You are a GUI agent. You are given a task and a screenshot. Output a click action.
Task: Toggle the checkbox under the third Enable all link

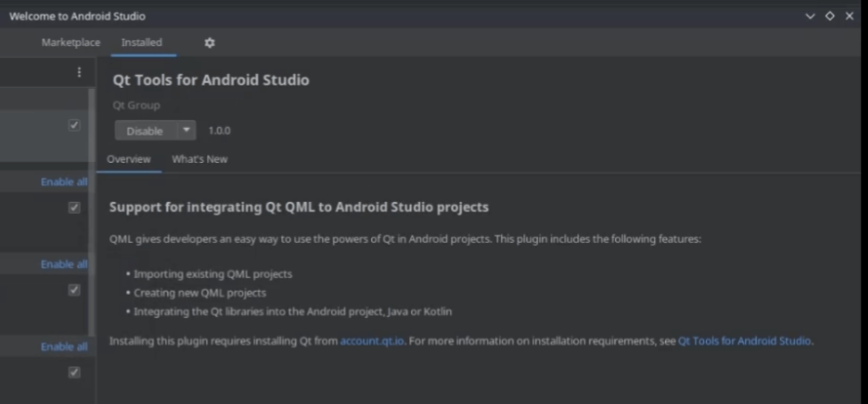point(74,373)
